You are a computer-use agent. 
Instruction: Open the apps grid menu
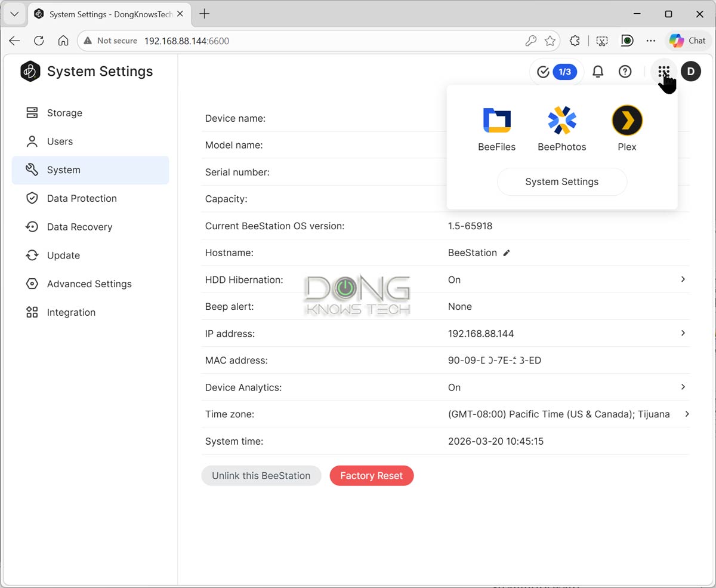tap(663, 71)
